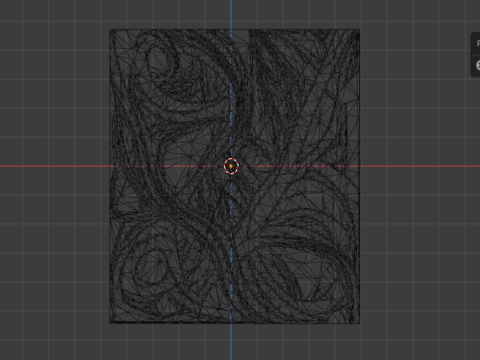Select the wireframe mesh panel object
Screen dimensions: 480x360
tap(235, 176)
